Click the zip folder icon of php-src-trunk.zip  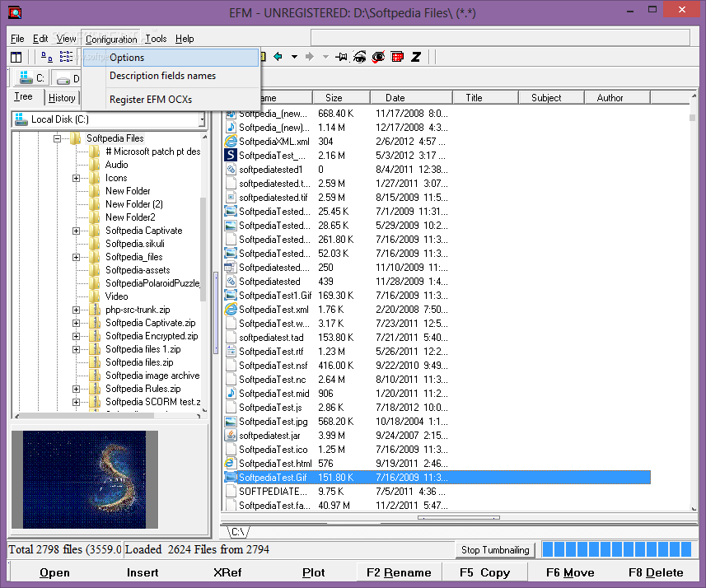[95, 310]
